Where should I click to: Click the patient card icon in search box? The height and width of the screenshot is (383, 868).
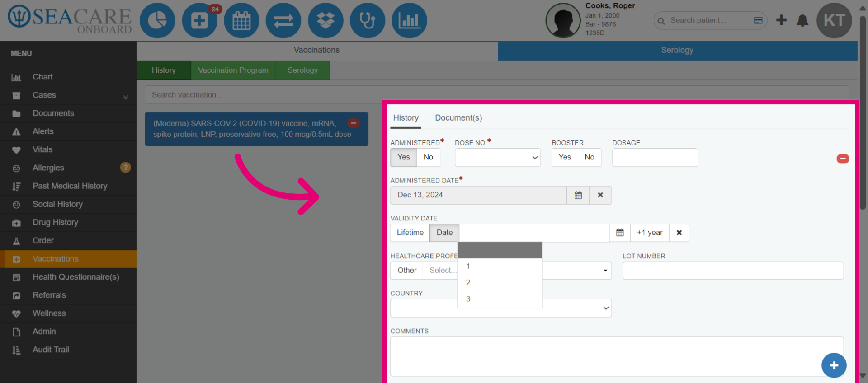coord(758,20)
